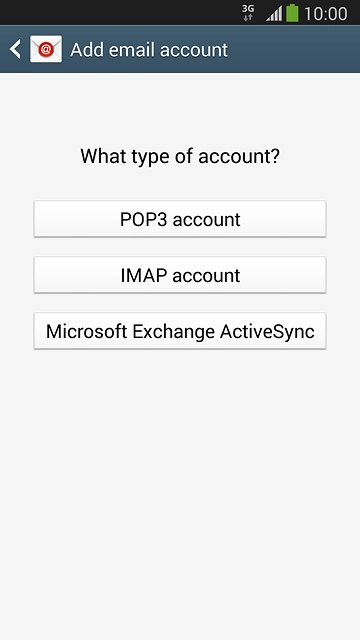Tap the signal strength bars icon
This screenshot has width=360, height=640.
click(x=274, y=13)
